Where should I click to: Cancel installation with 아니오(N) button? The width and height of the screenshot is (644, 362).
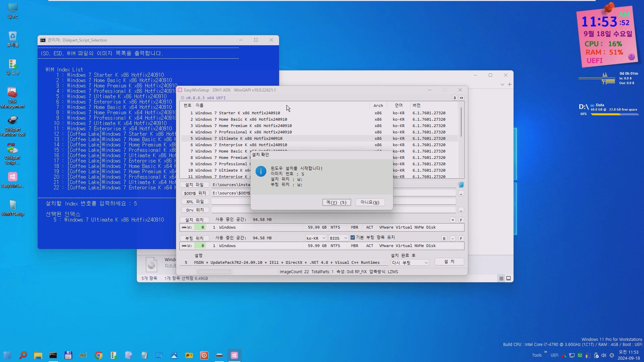pos(370,202)
